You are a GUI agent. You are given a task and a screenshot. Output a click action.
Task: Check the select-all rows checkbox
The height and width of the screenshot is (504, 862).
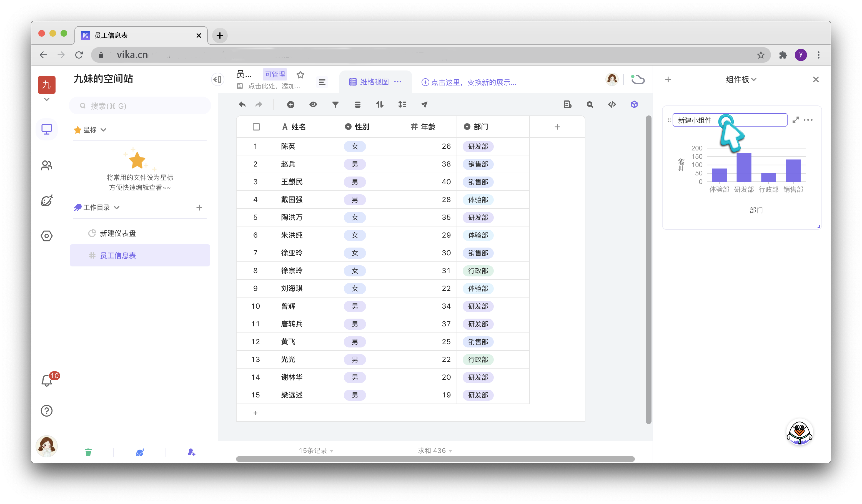point(256,127)
